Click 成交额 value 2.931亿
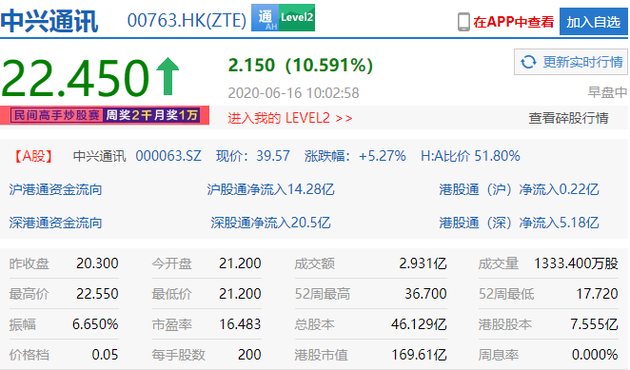 [x=423, y=264]
